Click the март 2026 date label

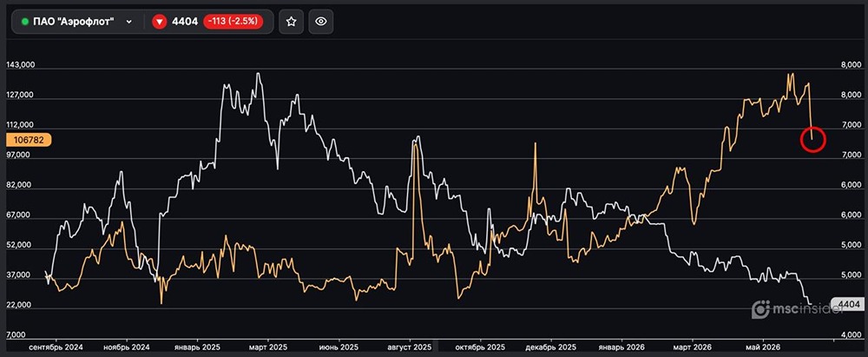click(x=693, y=347)
